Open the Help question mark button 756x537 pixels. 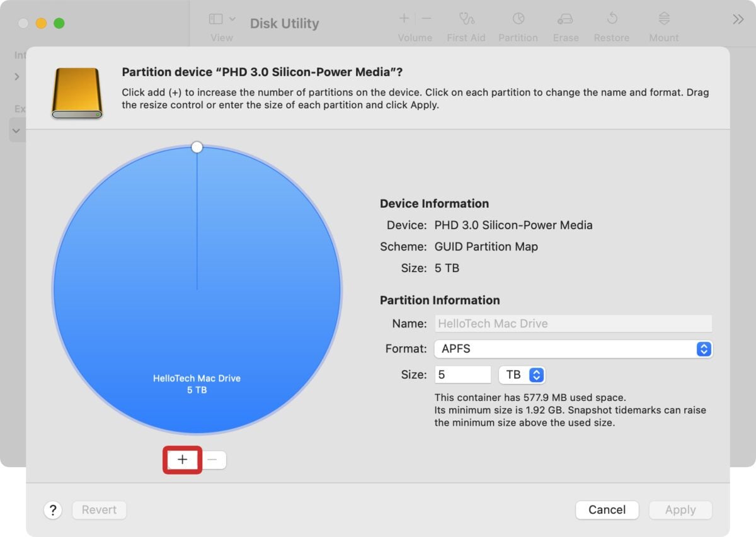(53, 510)
